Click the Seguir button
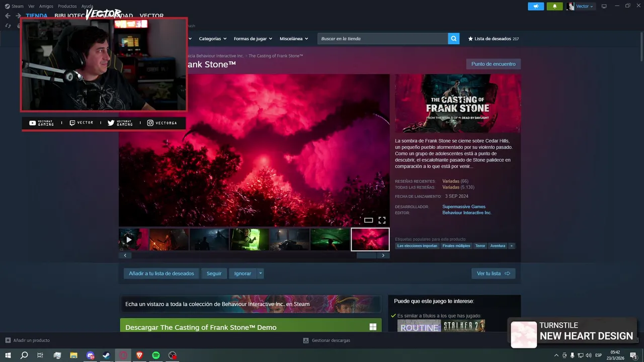Image resolution: width=644 pixels, height=362 pixels. (x=214, y=274)
